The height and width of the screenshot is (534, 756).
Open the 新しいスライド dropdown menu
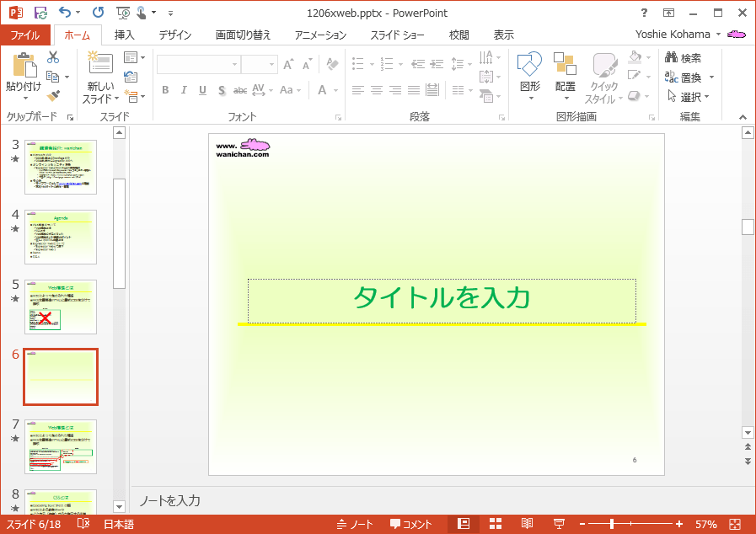tap(100, 93)
